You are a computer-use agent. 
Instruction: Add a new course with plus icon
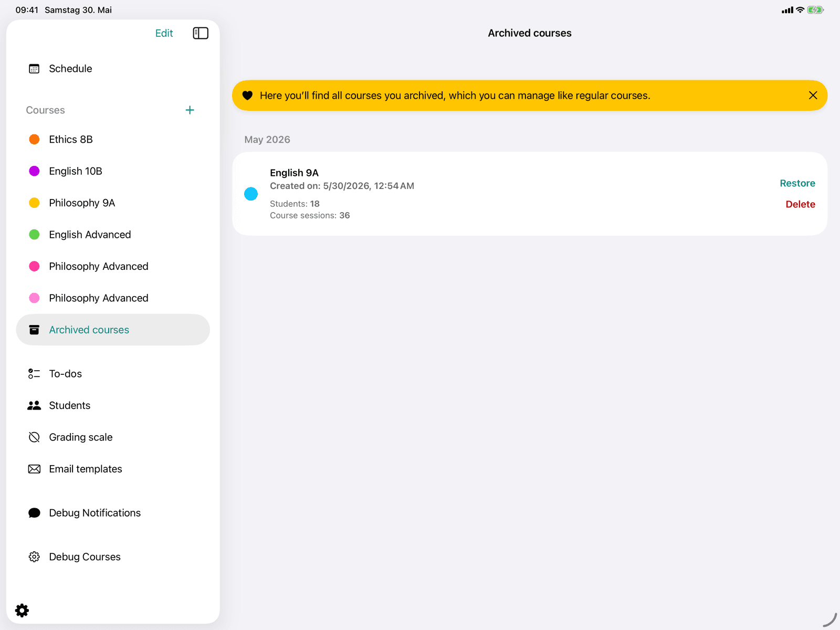(x=190, y=110)
